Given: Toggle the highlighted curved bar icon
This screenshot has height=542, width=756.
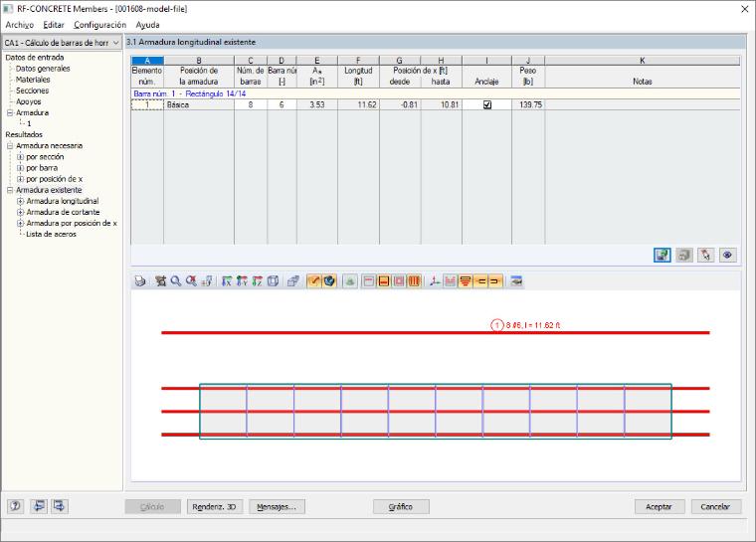Looking at the screenshot, I should (314, 280).
